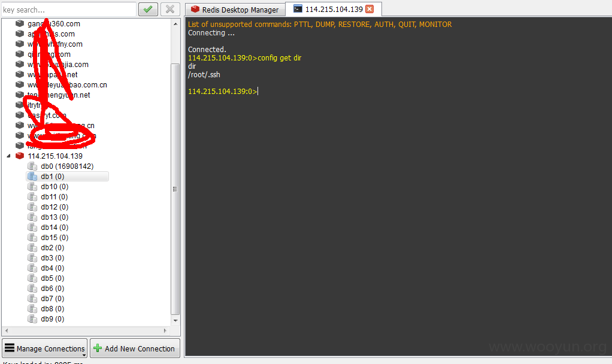Screen dimensions: 612x364
Task: Select the db8 (0) database
Action: click(53, 308)
